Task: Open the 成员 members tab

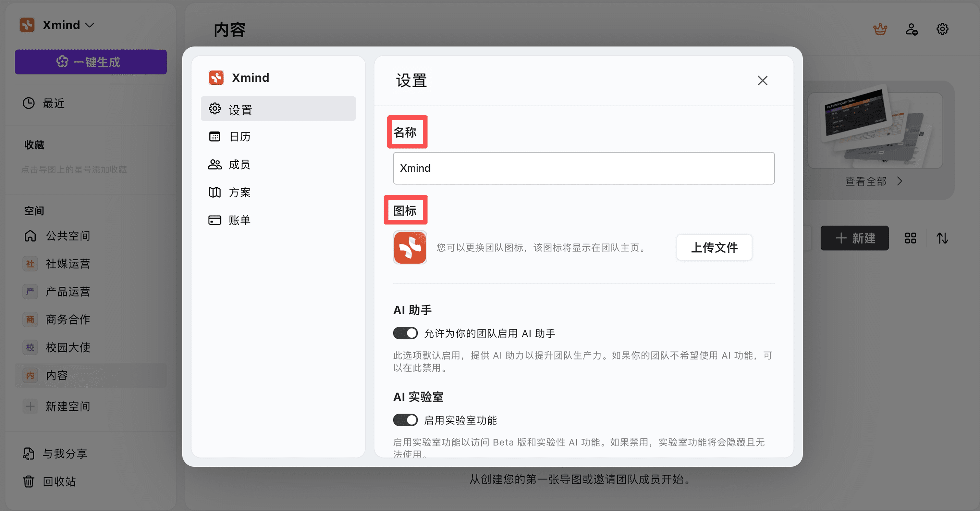Action: click(x=240, y=164)
